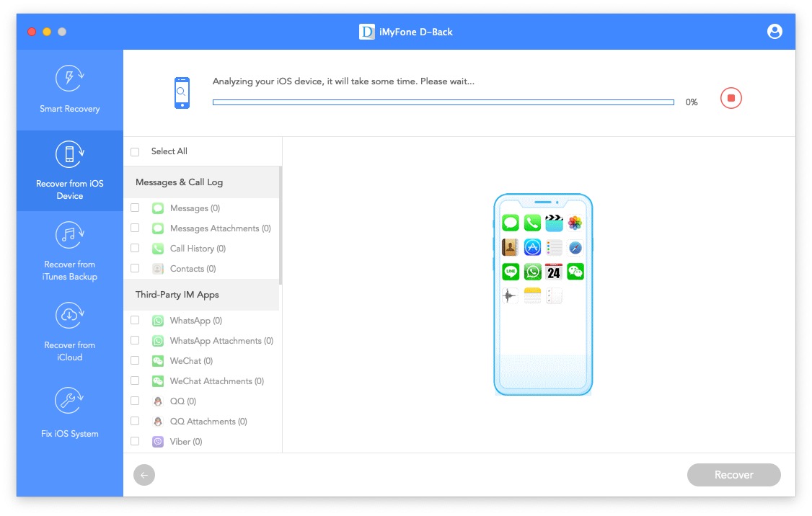Click the Contacts book icon on phone
The height and width of the screenshot is (516, 812).
(510, 247)
